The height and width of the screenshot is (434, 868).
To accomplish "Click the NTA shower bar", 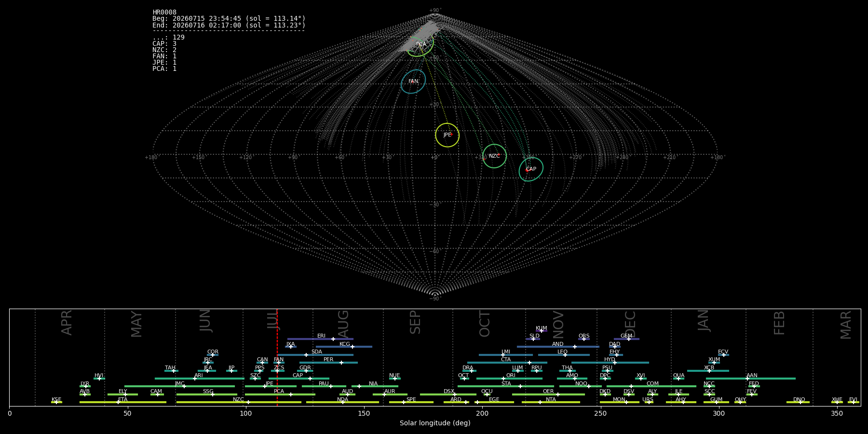I will (x=551, y=402).
